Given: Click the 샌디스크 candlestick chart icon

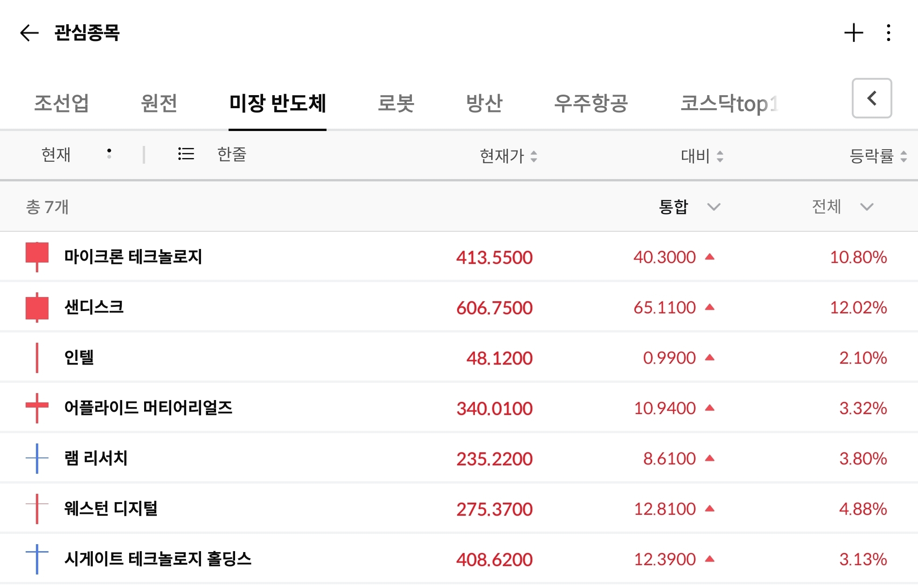Looking at the screenshot, I should (x=37, y=307).
